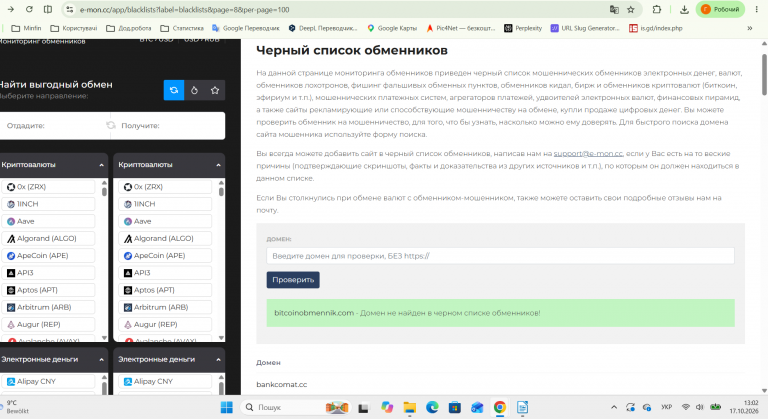Show hidden system tray icons

click(x=614, y=407)
